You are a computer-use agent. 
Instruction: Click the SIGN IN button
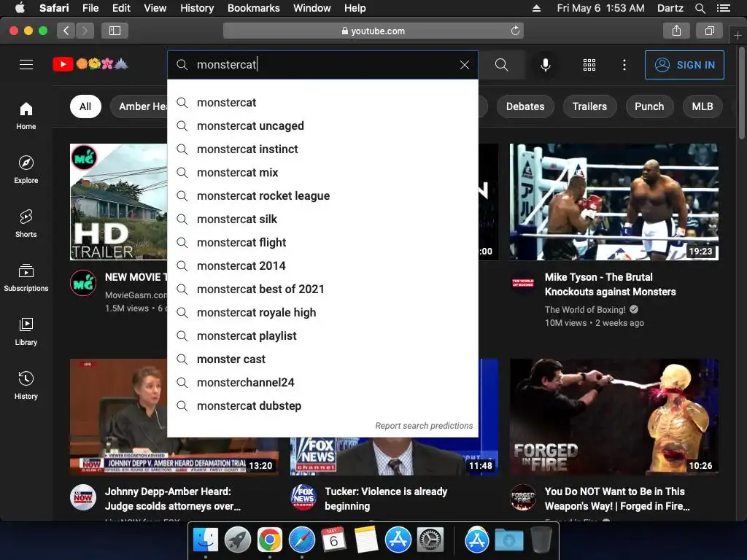point(684,65)
